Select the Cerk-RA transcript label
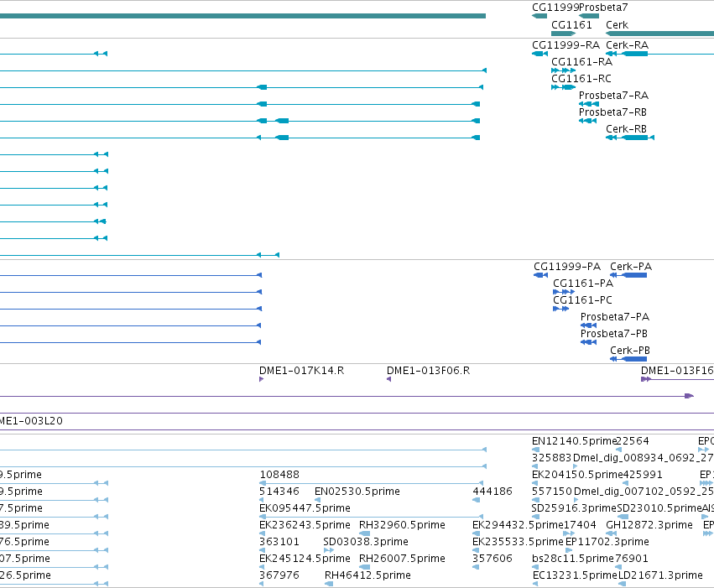714x588 pixels. (627, 45)
